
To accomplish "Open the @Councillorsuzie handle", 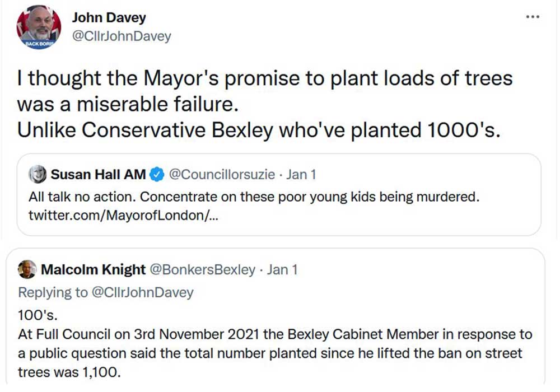I will coord(222,175).
